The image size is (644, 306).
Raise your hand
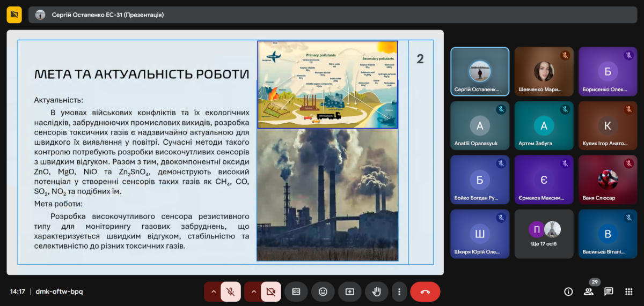pyautogui.click(x=377, y=292)
